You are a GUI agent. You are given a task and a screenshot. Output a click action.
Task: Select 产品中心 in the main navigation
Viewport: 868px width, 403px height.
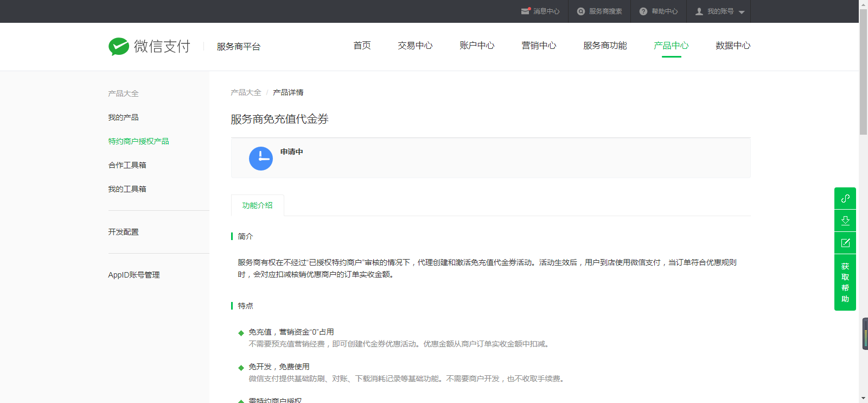click(671, 46)
